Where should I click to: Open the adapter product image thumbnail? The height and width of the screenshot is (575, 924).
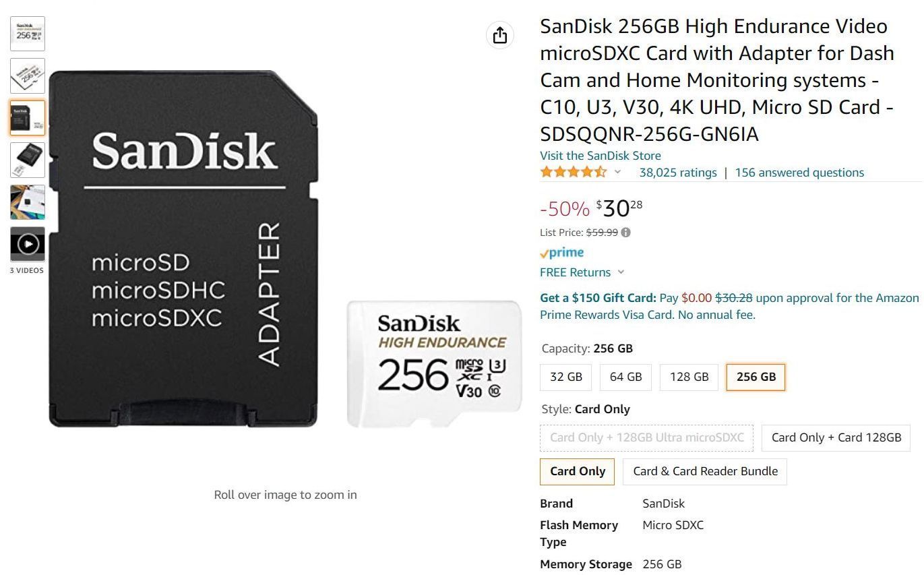27,117
